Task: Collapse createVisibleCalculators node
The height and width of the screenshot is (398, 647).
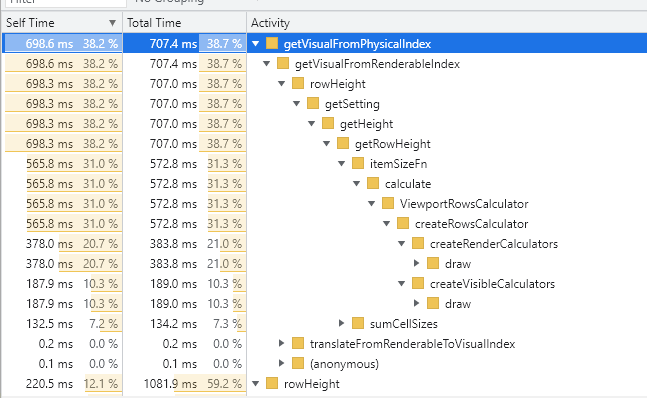Action: coord(401,283)
